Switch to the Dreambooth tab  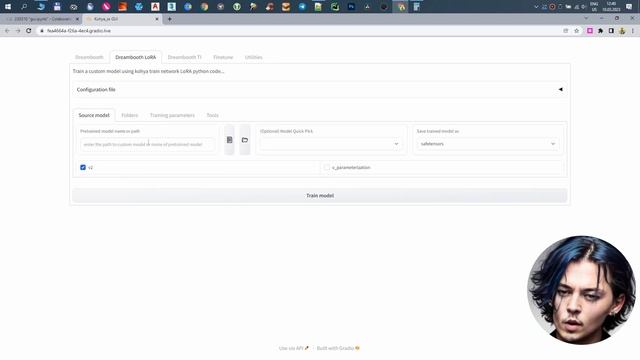coord(89,57)
